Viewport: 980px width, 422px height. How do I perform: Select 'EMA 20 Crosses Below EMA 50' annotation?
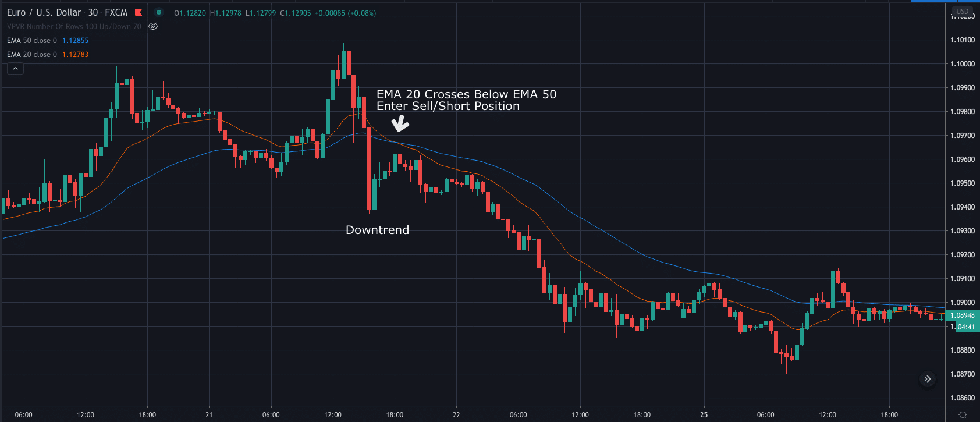[466, 94]
